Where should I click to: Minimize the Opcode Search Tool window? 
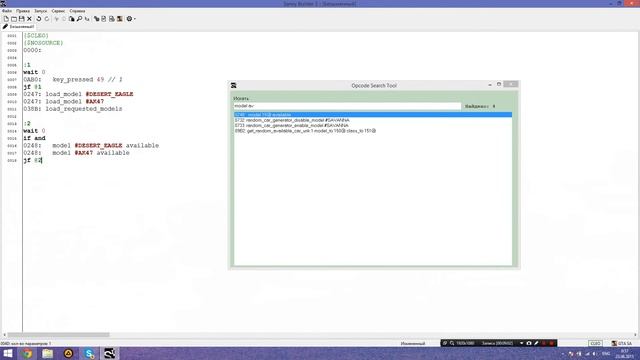(x=490, y=84)
